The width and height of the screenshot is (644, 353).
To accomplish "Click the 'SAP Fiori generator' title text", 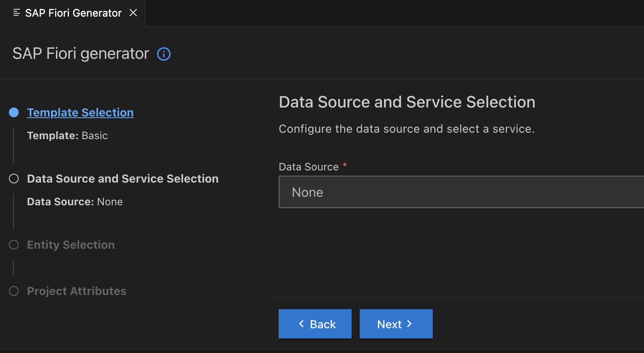I will [x=81, y=54].
